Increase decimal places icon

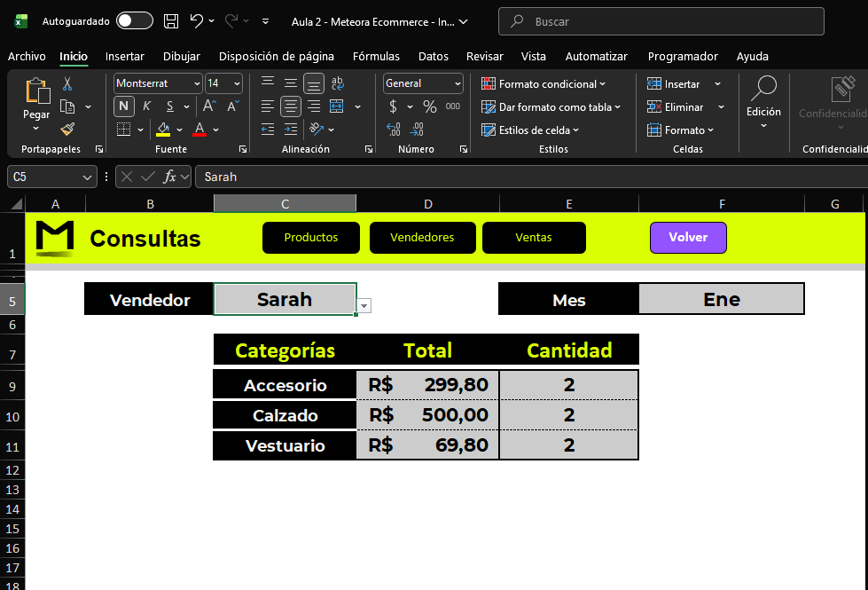(x=394, y=129)
